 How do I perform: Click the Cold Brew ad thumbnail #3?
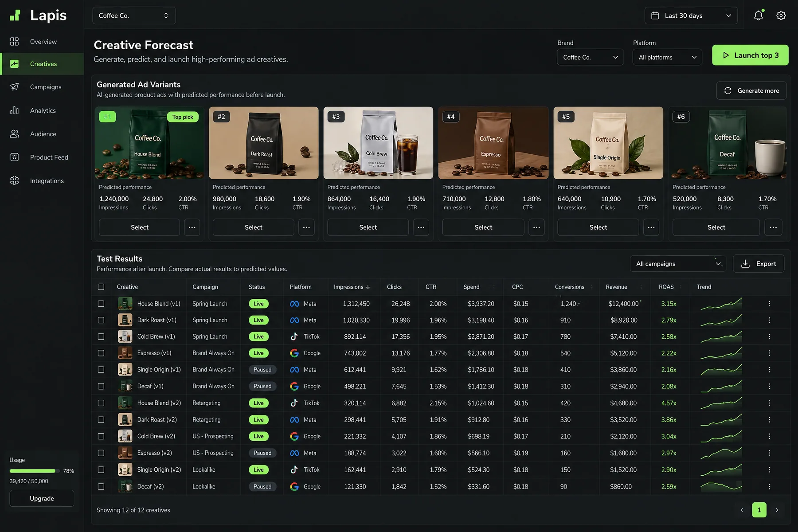click(378, 143)
